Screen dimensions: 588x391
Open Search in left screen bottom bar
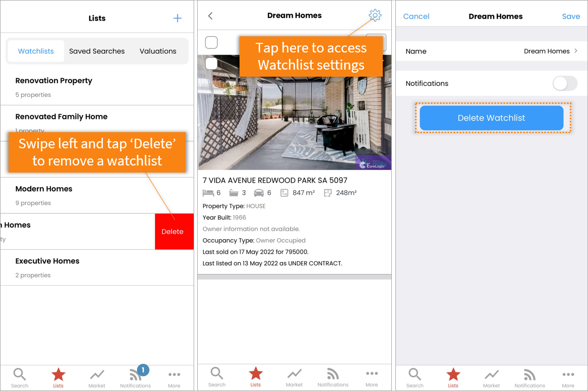[20, 378]
